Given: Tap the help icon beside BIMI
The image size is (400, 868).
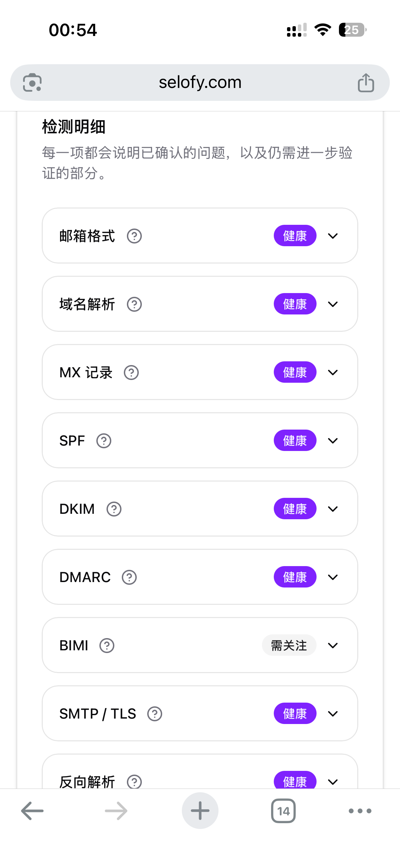Looking at the screenshot, I should click(x=107, y=646).
